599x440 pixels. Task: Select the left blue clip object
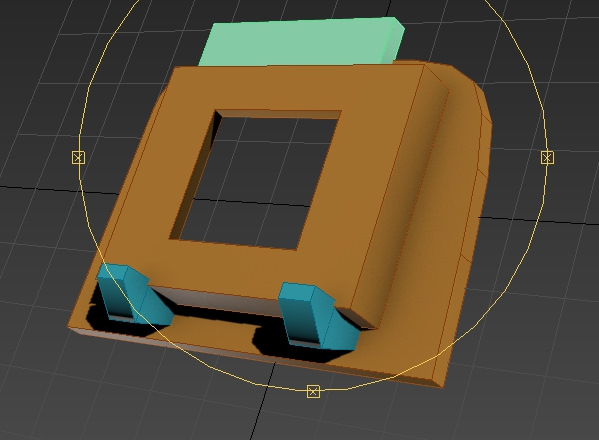pyautogui.click(x=134, y=294)
